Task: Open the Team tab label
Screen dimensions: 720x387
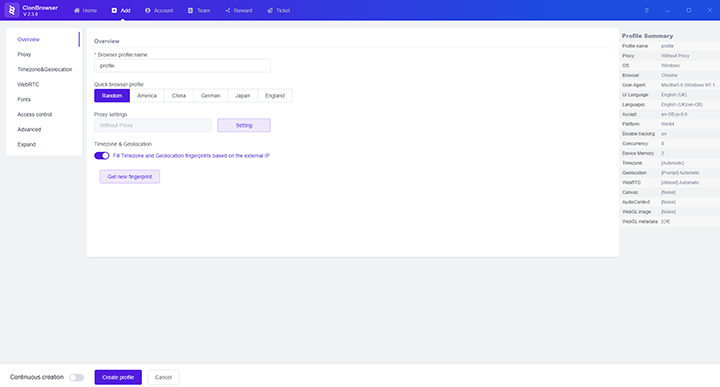Action: (203, 11)
